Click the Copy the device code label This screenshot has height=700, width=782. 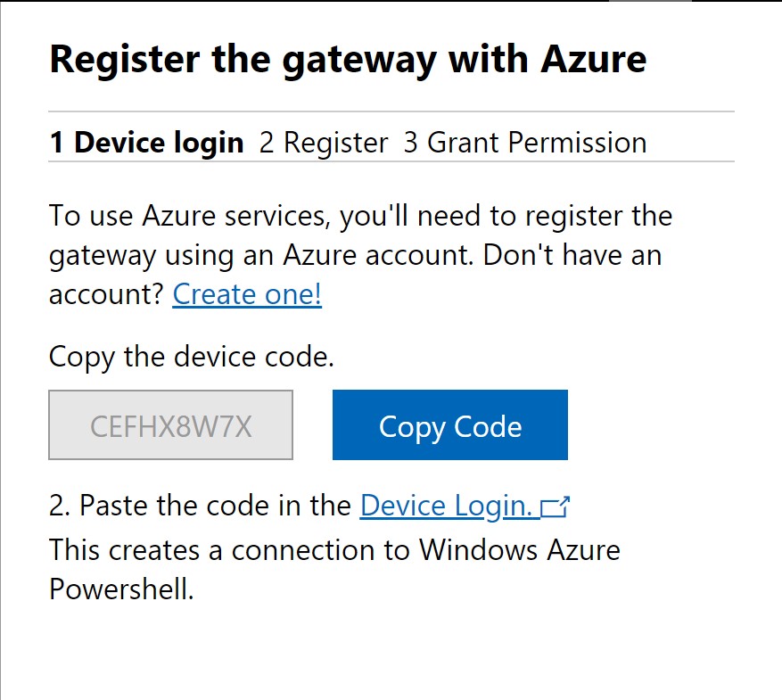pyautogui.click(x=192, y=358)
